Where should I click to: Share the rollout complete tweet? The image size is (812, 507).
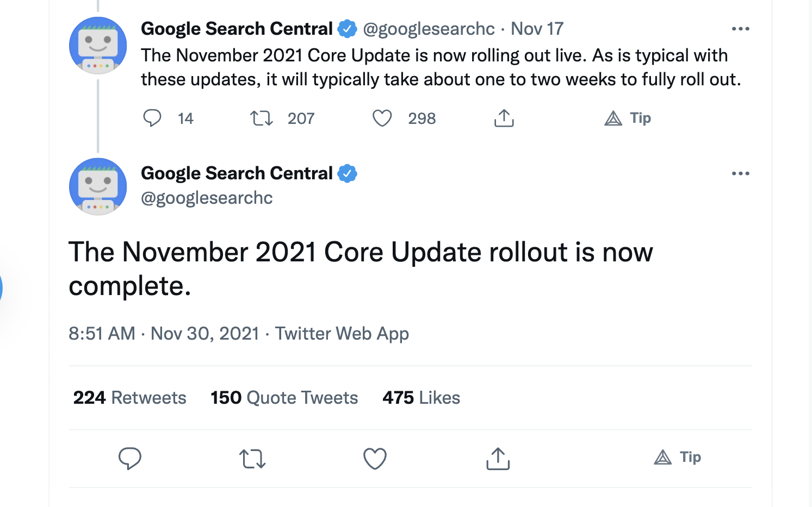click(497, 459)
